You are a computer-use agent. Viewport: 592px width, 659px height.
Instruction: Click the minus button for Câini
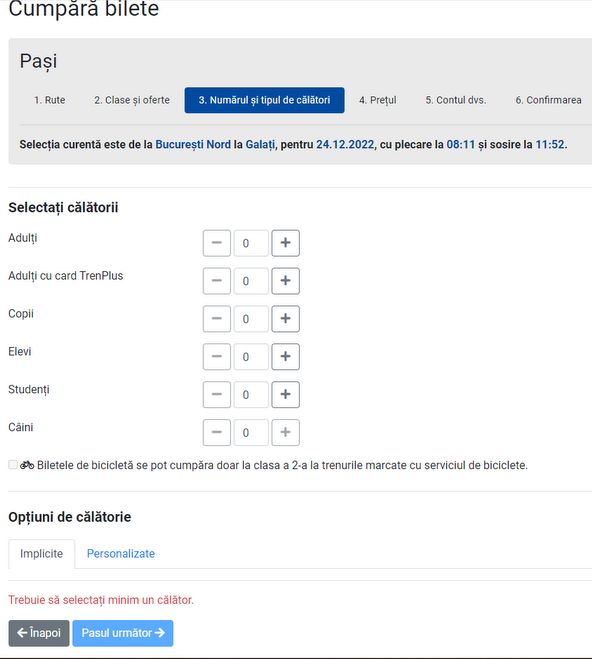click(x=217, y=432)
